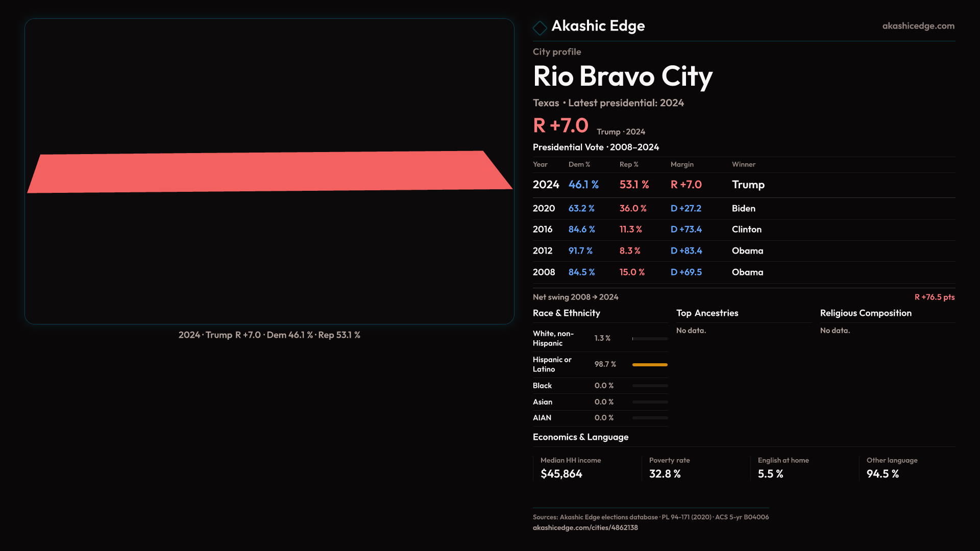Select the 2012 Obama D +83.4 row
This screenshot has width=980, height=551.
[x=743, y=251]
